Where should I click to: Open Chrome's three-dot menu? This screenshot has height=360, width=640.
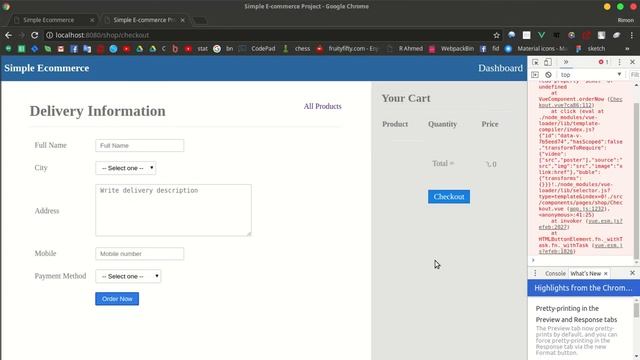tap(631, 36)
